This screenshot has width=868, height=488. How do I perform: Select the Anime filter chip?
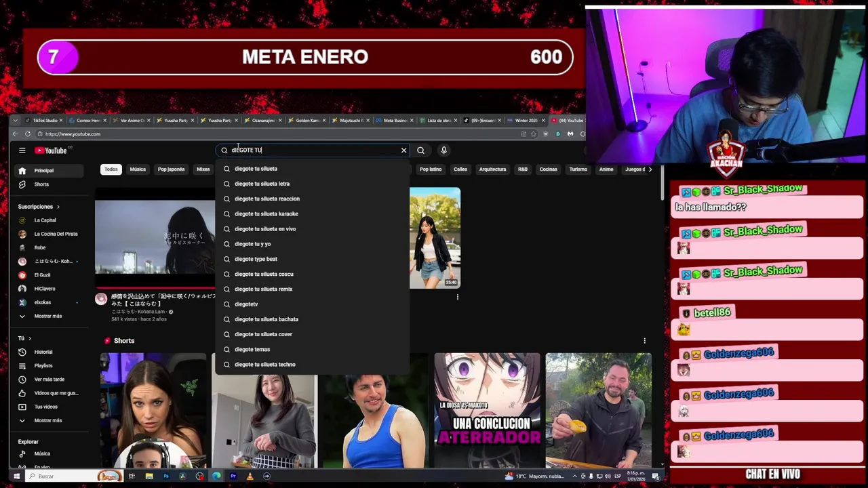[606, 169]
